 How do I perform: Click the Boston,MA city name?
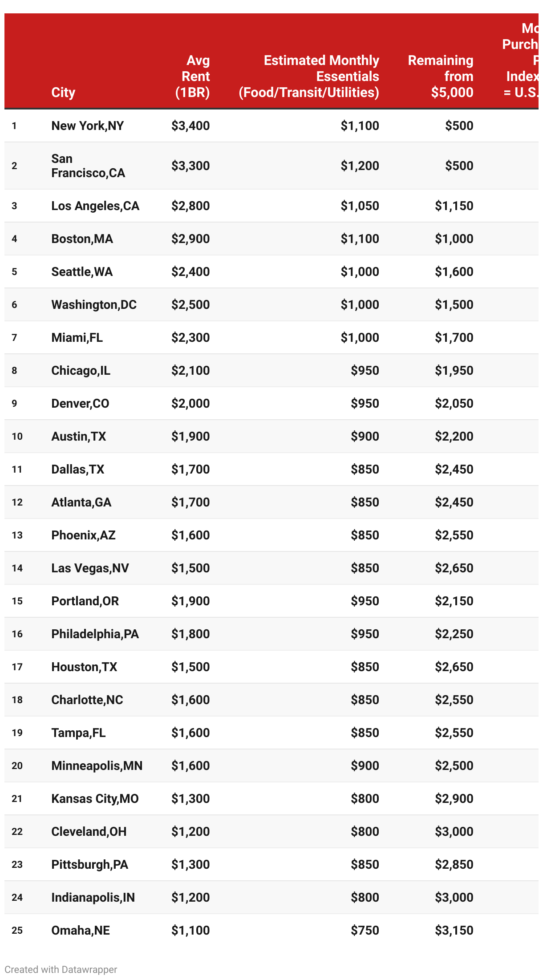click(x=82, y=239)
